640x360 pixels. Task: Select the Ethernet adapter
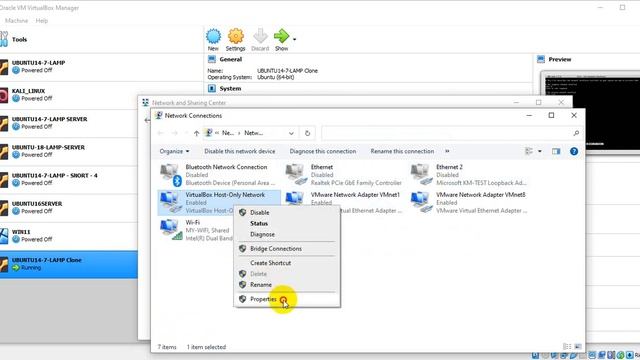(x=344, y=175)
